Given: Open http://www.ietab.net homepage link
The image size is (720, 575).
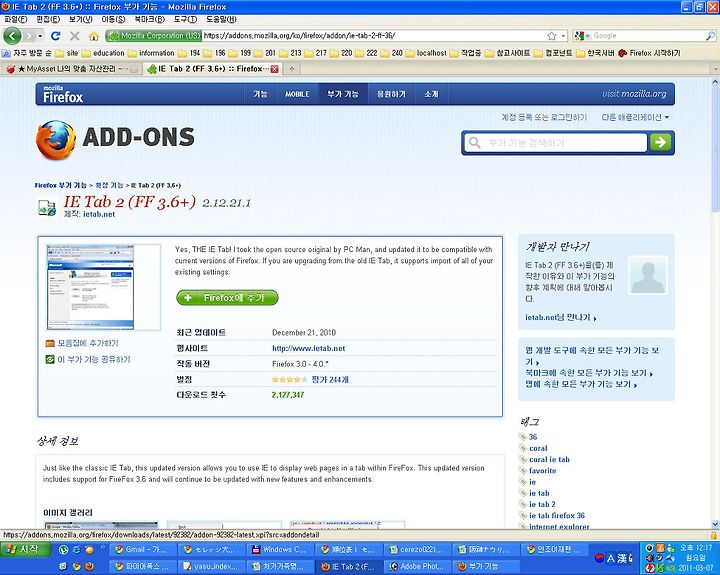Looking at the screenshot, I should [309, 348].
